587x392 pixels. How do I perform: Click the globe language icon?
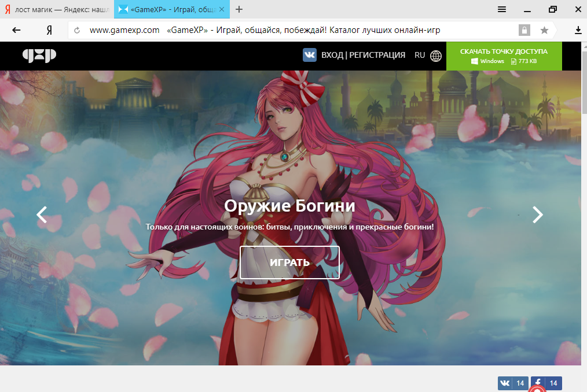[436, 56]
